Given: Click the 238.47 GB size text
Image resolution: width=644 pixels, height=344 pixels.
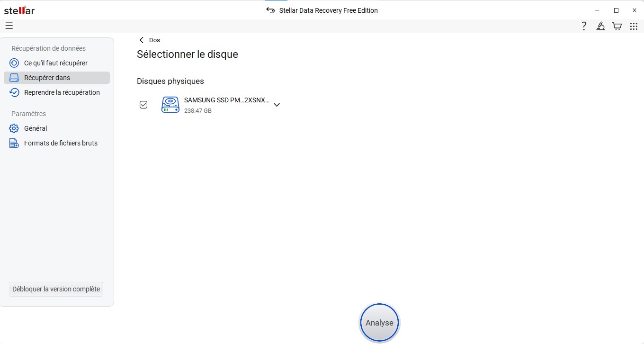Looking at the screenshot, I should [198, 111].
